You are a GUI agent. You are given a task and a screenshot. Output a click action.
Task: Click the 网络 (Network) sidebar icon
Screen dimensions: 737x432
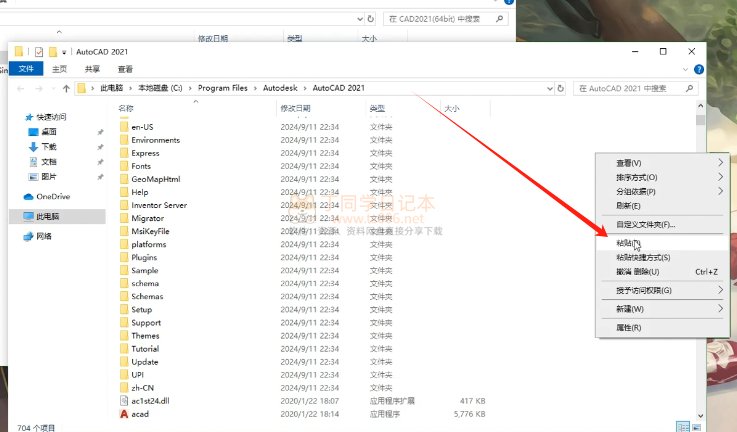(28, 236)
